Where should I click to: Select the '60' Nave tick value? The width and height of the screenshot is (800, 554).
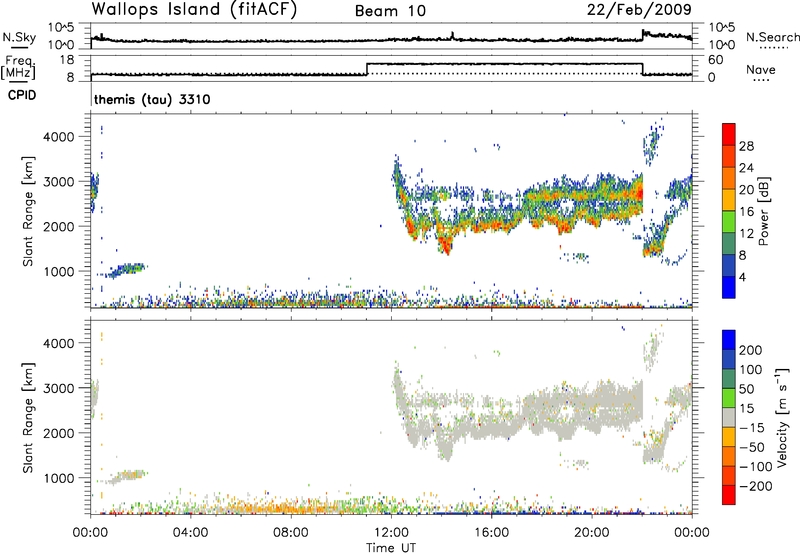pos(716,60)
